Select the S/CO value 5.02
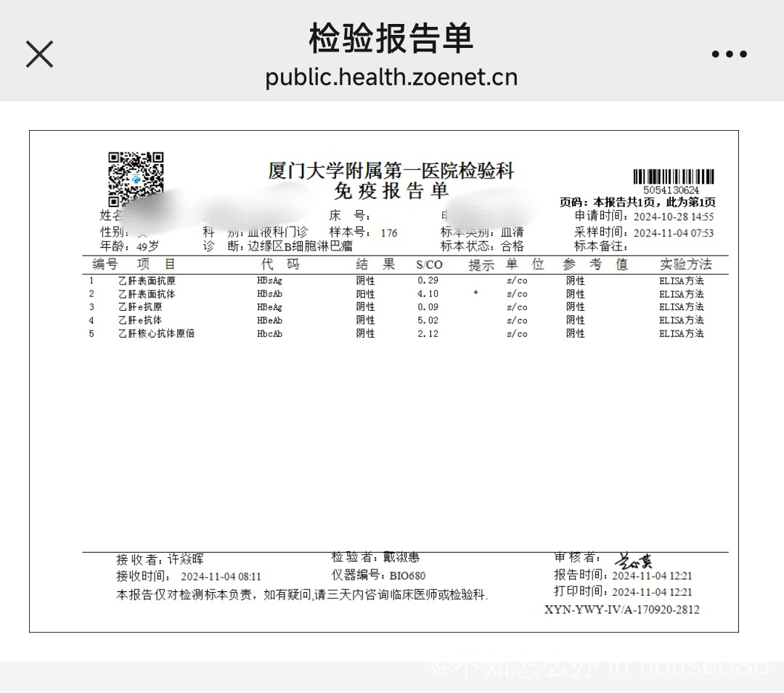The width and height of the screenshot is (784, 693). pos(428,320)
